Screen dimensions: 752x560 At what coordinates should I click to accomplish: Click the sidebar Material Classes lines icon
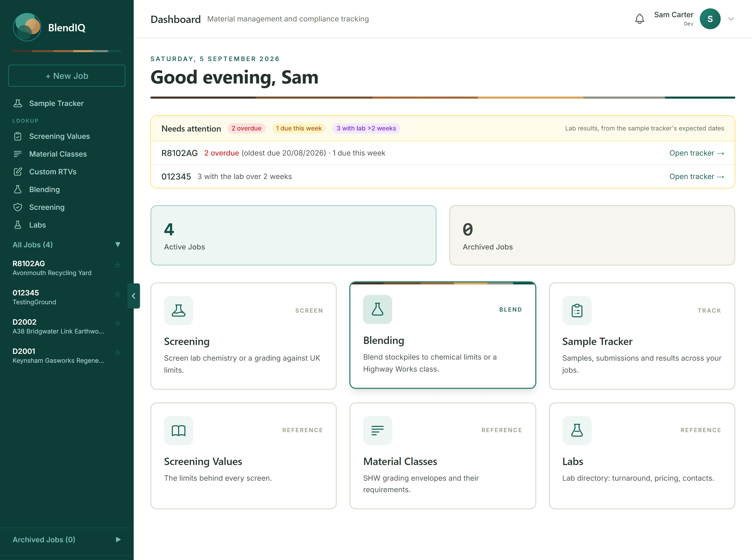pyautogui.click(x=18, y=154)
